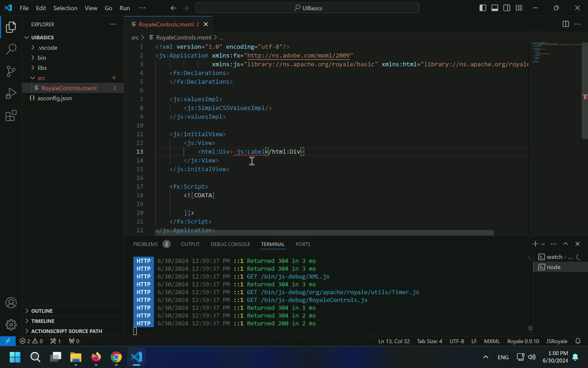
Task: Expand the bin folder
Action: pyautogui.click(x=73, y=58)
